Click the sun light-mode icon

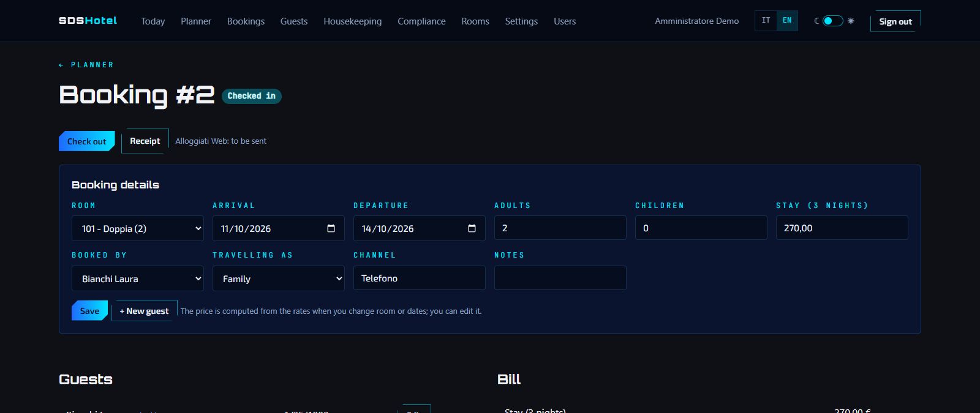point(851,21)
